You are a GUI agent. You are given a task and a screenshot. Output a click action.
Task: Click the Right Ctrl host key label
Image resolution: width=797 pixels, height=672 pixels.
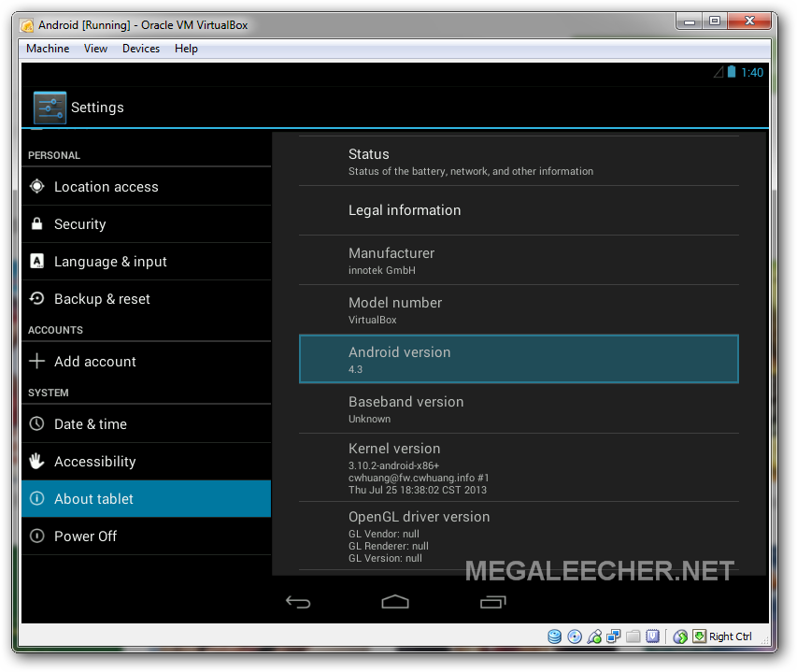pos(731,636)
